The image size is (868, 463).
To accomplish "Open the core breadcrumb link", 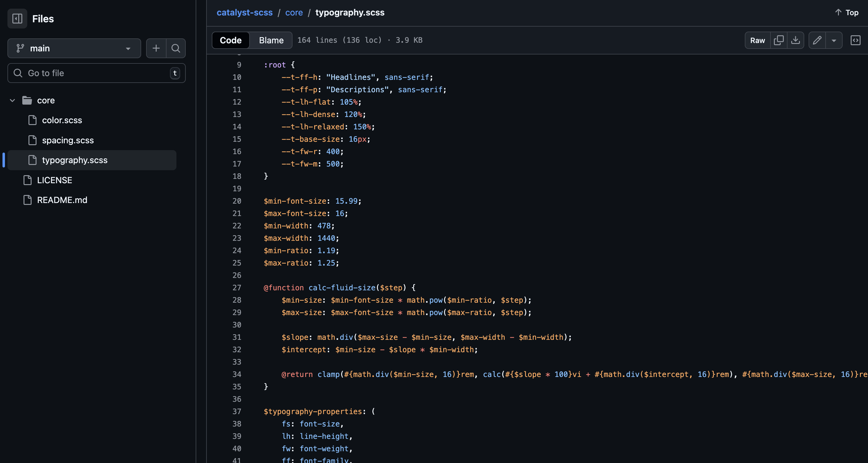I will [x=294, y=12].
